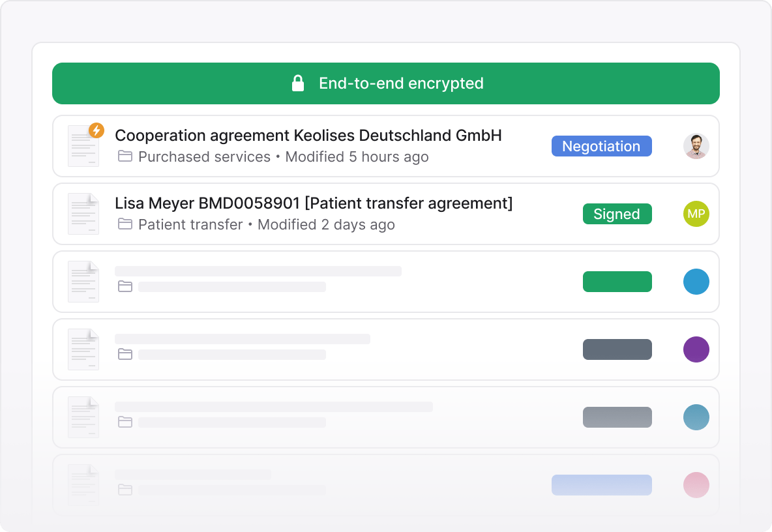Click the folder icon beside Patient transfer
Viewport: 772px width, 532px height.
tap(125, 224)
